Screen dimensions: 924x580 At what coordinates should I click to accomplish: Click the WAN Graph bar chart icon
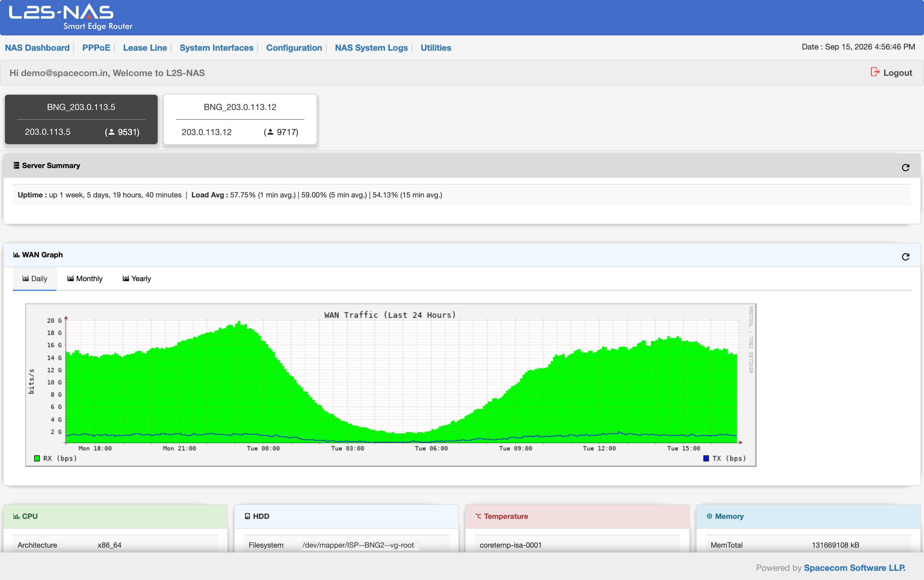point(16,255)
